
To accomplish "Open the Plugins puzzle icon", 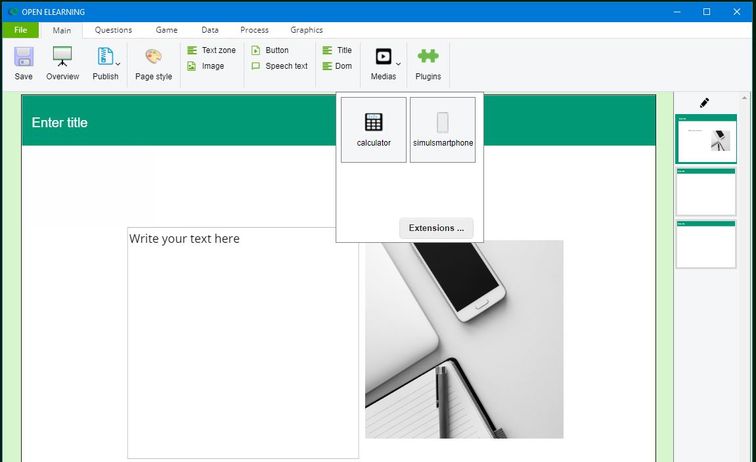I will (x=428, y=58).
